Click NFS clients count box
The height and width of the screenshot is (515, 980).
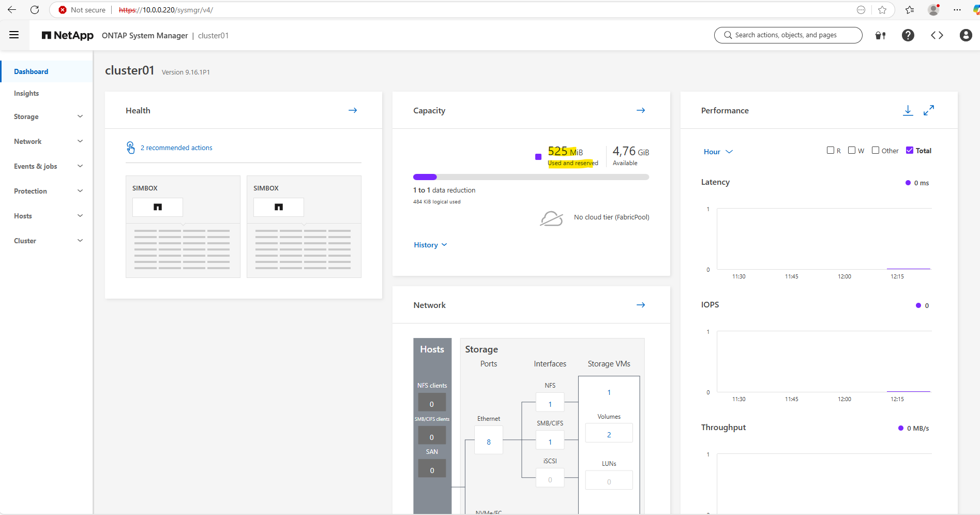pyautogui.click(x=432, y=402)
